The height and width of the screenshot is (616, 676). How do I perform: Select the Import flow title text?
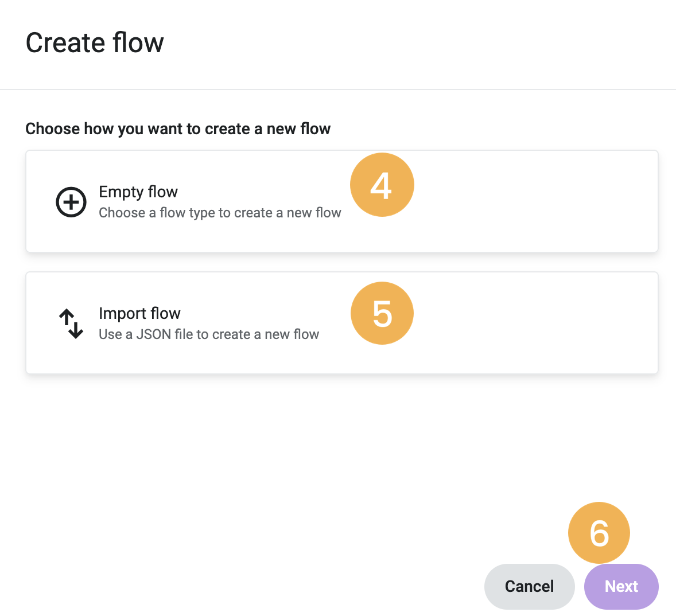[x=139, y=313]
